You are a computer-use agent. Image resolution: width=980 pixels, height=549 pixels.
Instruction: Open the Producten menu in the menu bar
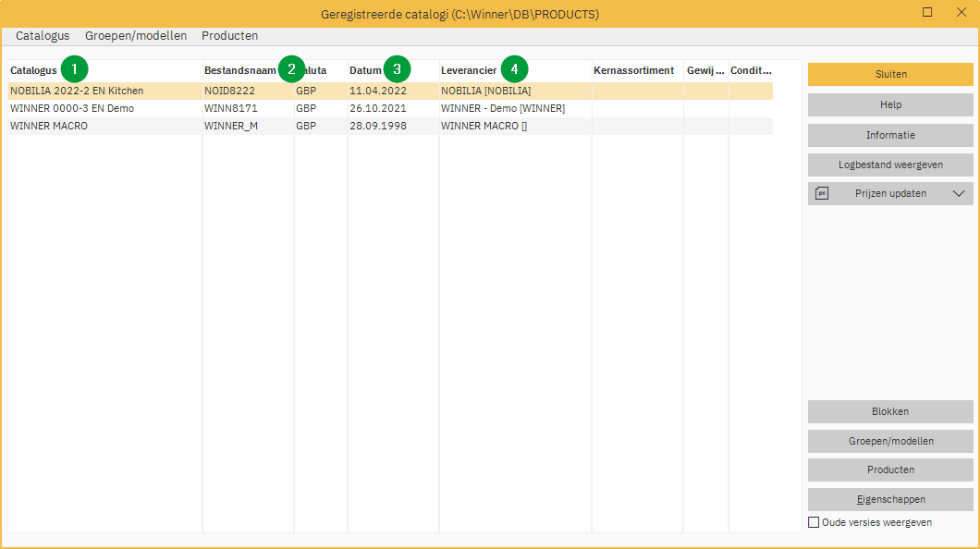coord(229,36)
